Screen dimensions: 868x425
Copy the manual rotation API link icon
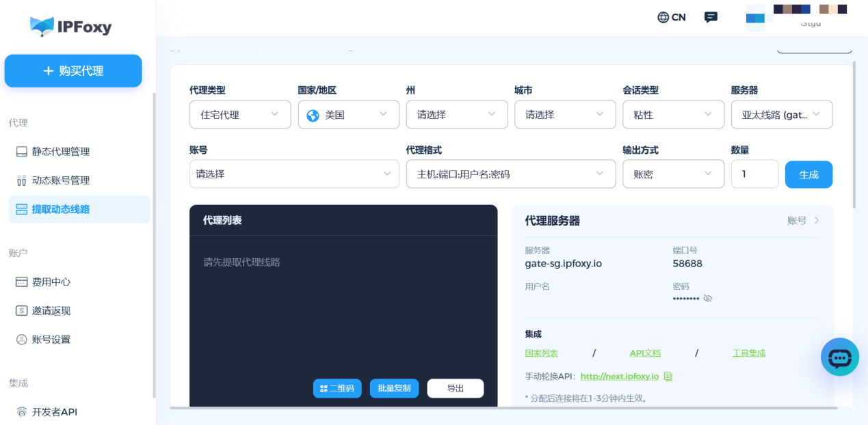(668, 376)
